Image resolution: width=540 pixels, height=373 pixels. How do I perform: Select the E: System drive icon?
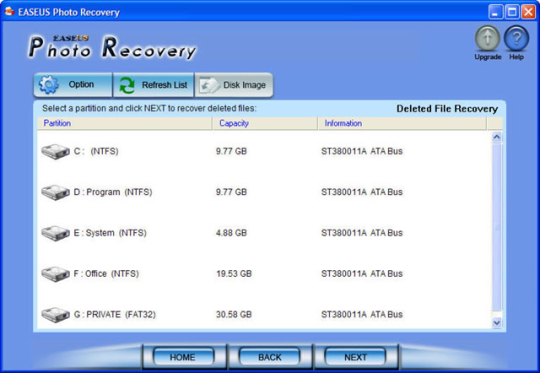pyautogui.click(x=55, y=233)
